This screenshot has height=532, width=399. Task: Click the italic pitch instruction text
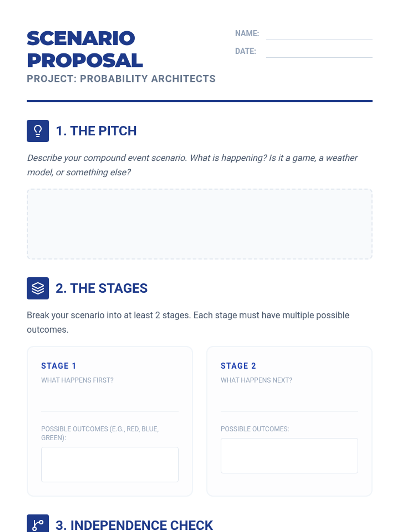(x=192, y=165)
